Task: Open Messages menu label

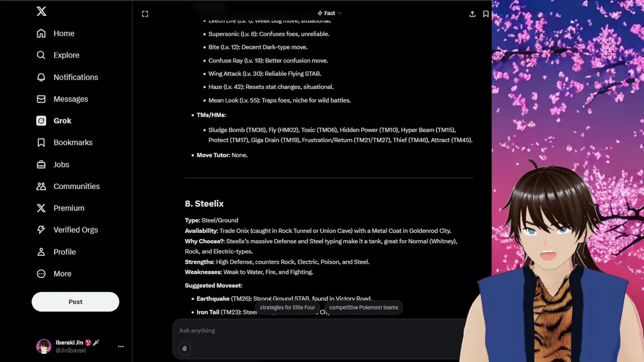Action: 71,99
